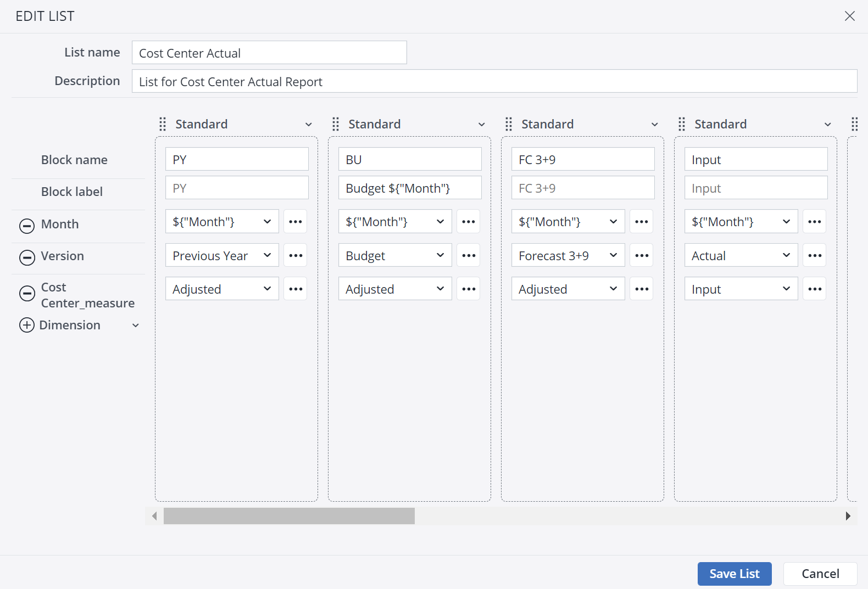
Task: Edit the PY block name field
Action: click(x=237, y=159)
